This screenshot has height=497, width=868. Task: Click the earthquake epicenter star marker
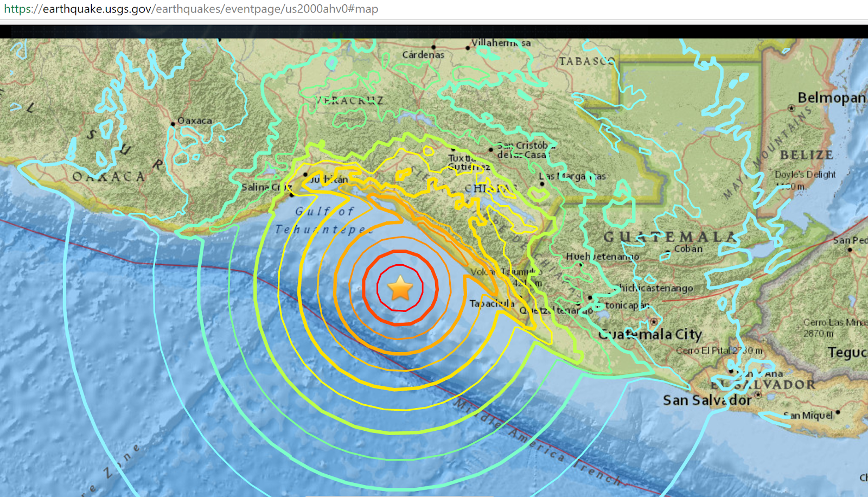coord(400,288)
